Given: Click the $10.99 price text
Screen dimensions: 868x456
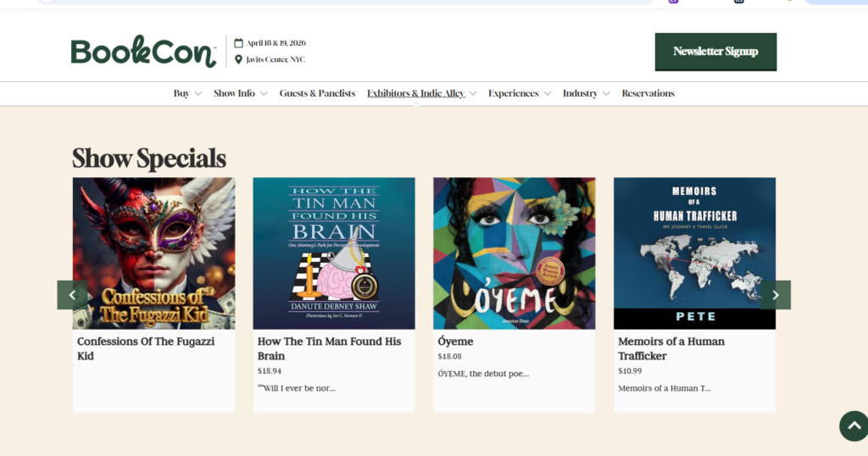Looking at the screenshot, I should [x=630, y=371].
